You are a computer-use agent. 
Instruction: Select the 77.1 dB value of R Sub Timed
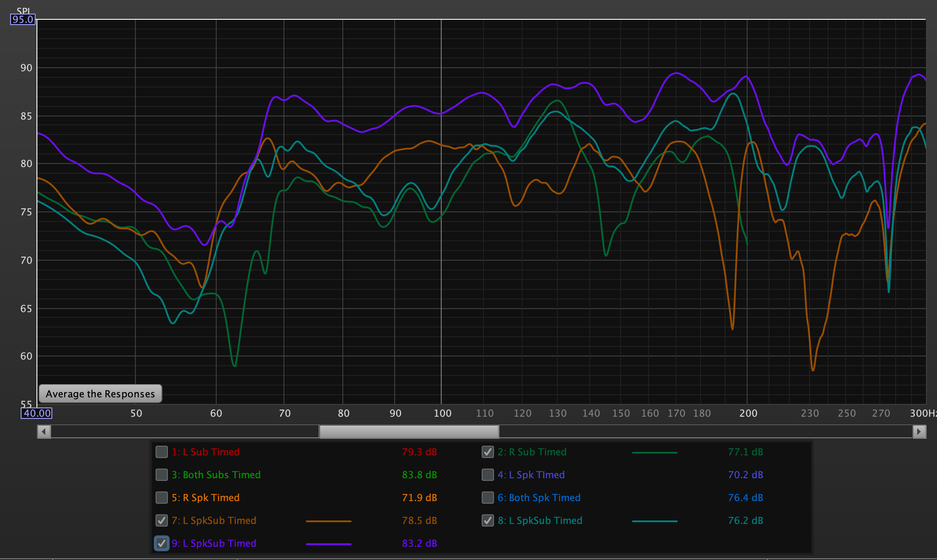point(745,452)
